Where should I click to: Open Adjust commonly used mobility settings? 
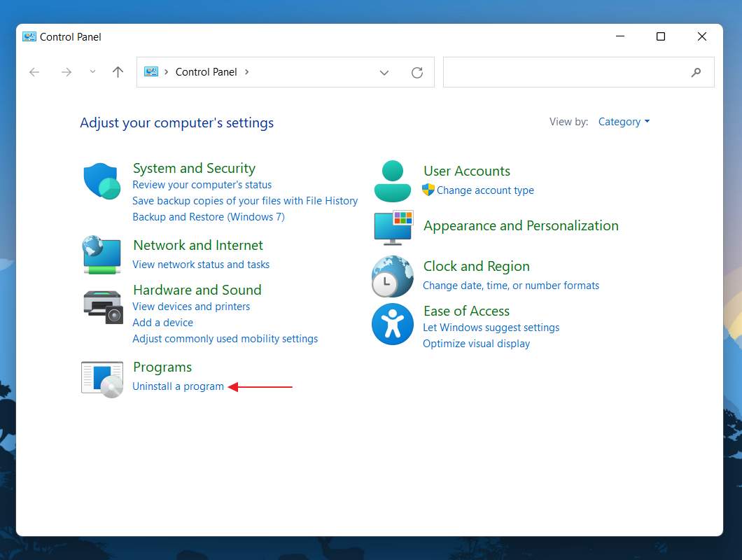(225, 339)
